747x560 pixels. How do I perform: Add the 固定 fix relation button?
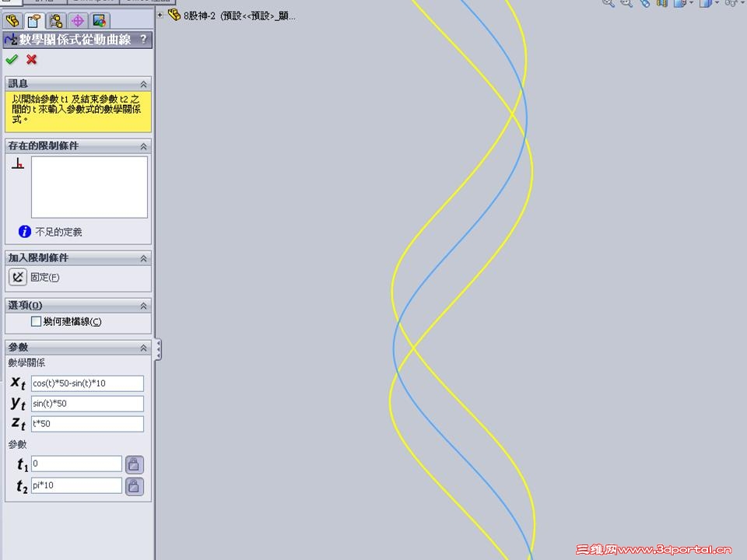point(18,277)
